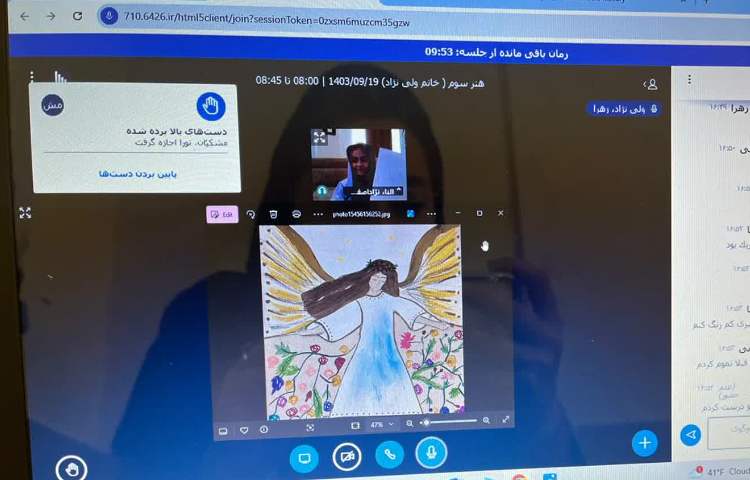750x480 pixels.
Task: Enter fullscreen in Photos viewer
Action: click(506, 419)
